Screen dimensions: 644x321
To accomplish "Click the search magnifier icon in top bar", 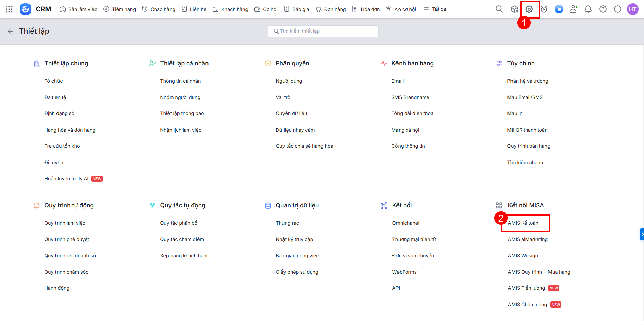I will point(499,9).
